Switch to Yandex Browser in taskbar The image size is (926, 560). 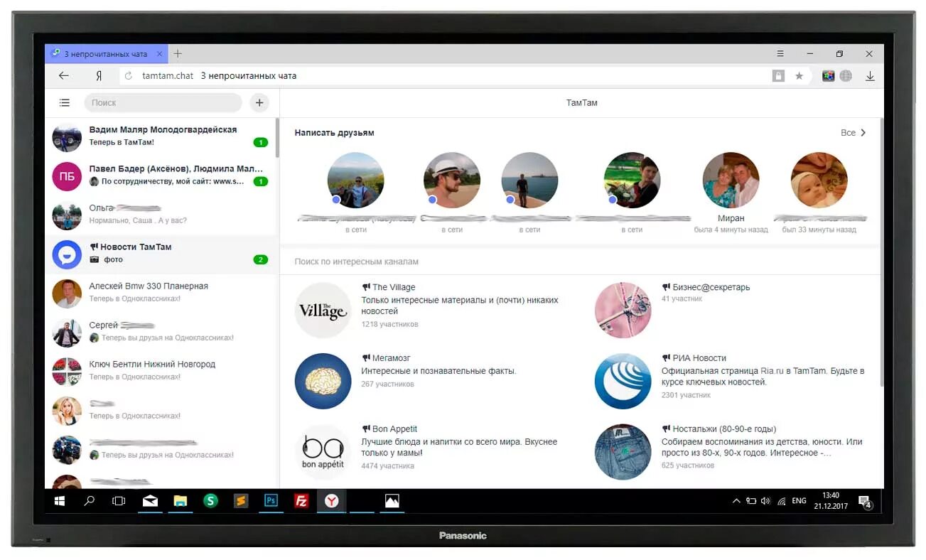click(332, 501)
